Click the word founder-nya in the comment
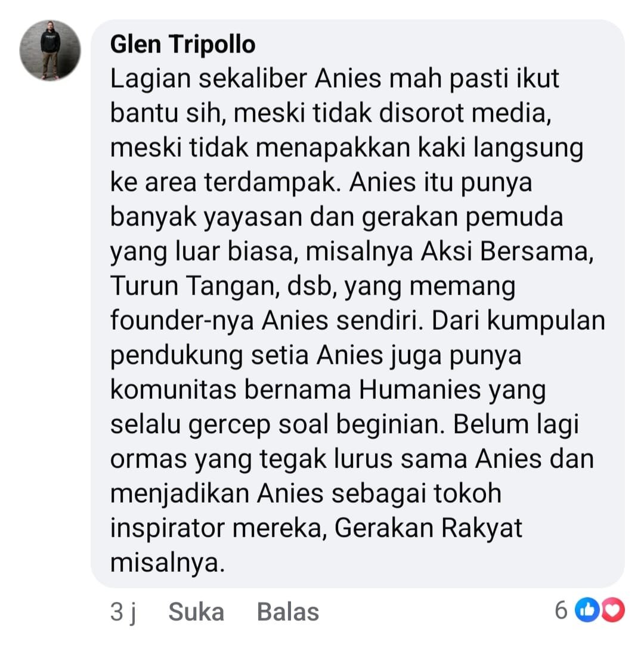The width and height of the screenshot is (644, 654). 182,321
